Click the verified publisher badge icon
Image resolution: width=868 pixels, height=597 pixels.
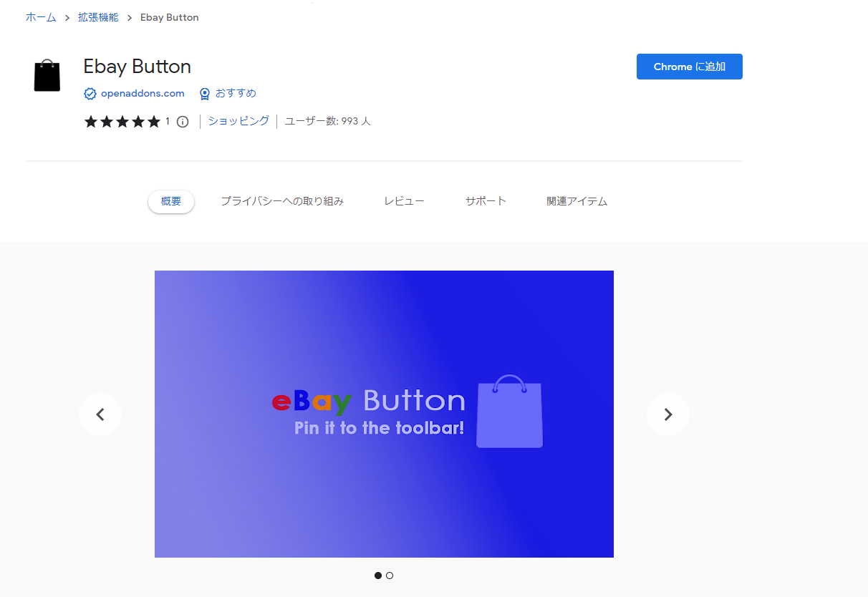90,94
